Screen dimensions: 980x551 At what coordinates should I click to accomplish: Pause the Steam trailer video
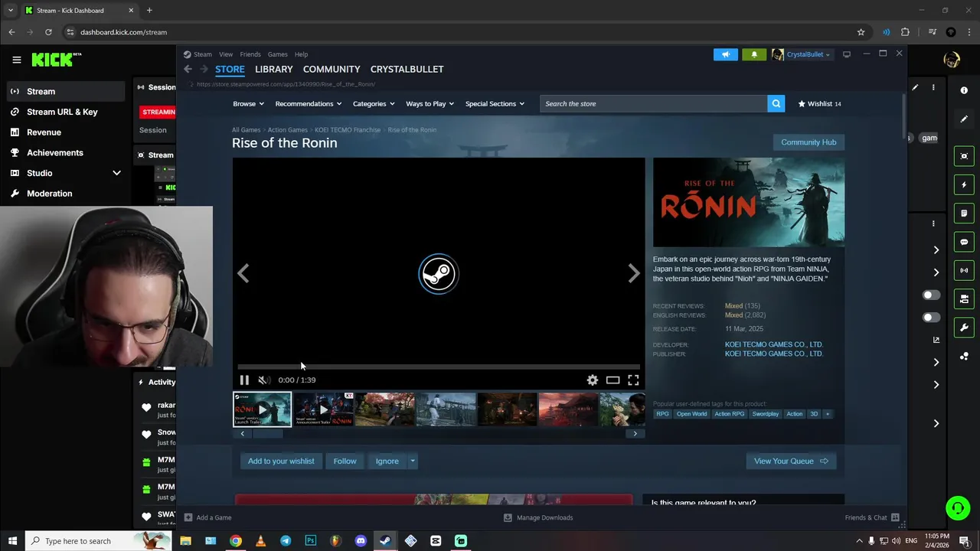[244, 380]
